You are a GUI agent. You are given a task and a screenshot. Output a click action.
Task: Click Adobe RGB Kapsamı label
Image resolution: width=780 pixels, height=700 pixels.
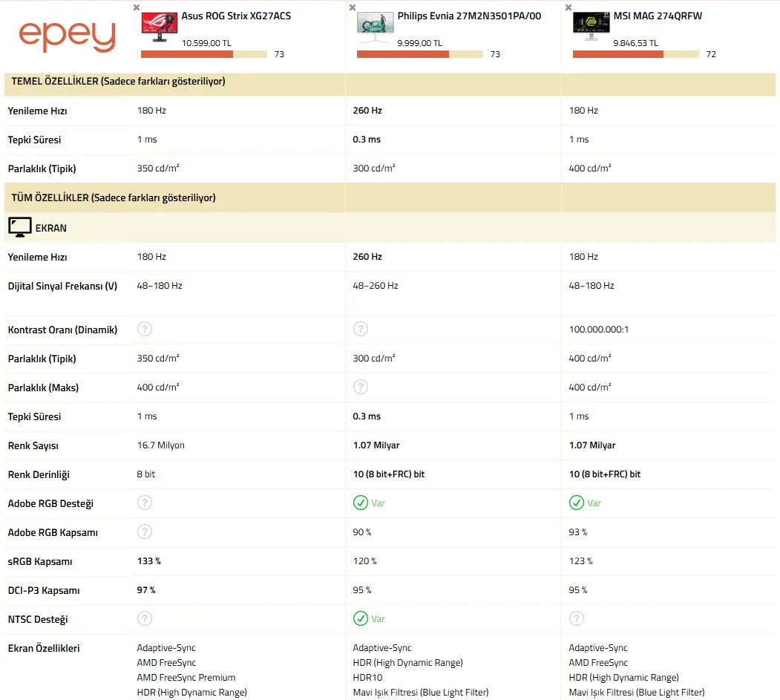coord(53,532)
